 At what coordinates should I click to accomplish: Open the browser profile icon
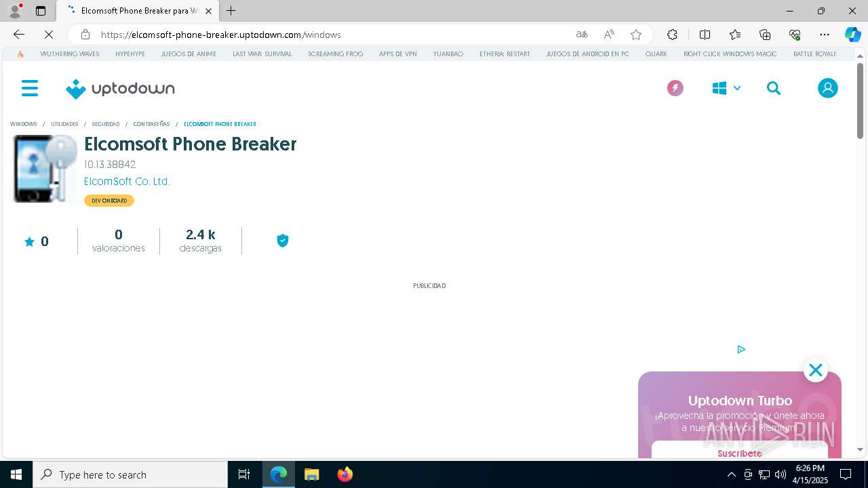pos(15,11)
